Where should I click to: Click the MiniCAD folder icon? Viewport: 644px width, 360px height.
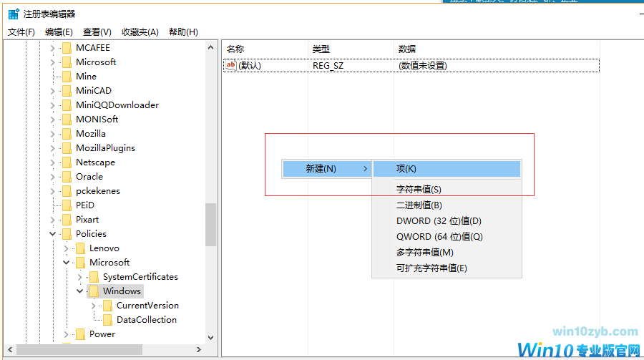(67, 91)
